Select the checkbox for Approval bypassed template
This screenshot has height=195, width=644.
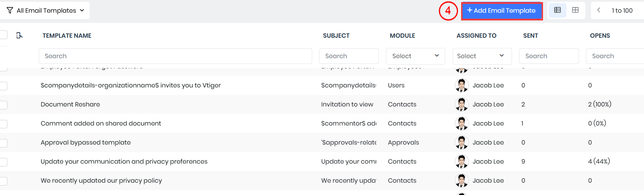(4, 143)
